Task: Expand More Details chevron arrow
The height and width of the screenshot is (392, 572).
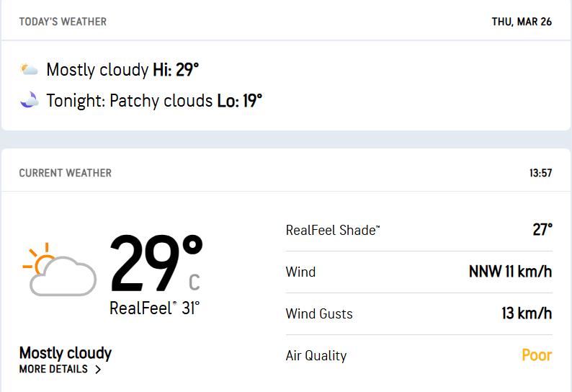Action: 98,370
